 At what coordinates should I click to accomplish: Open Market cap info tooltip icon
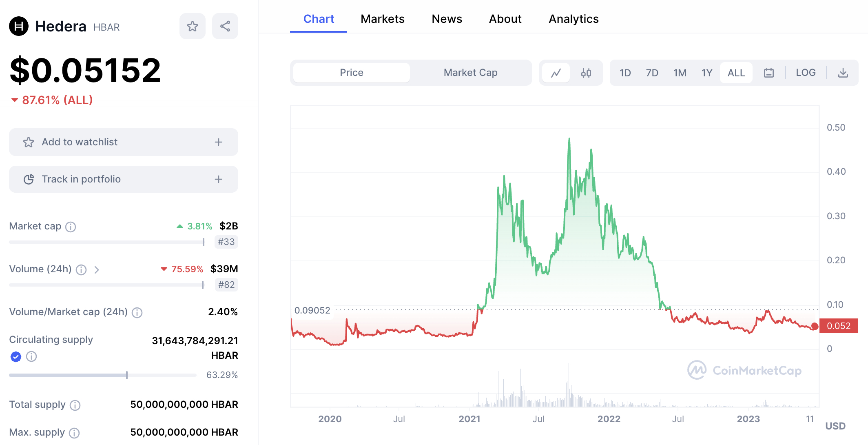click(x=71, y=227)
